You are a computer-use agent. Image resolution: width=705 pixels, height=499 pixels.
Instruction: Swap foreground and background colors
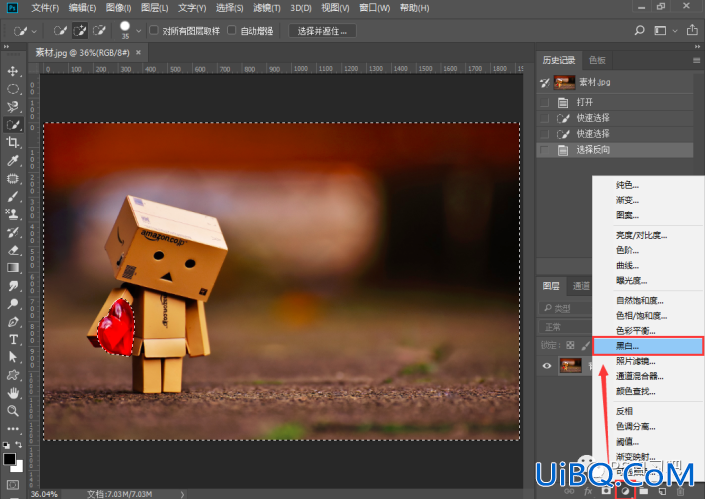[x=18, y=445]
